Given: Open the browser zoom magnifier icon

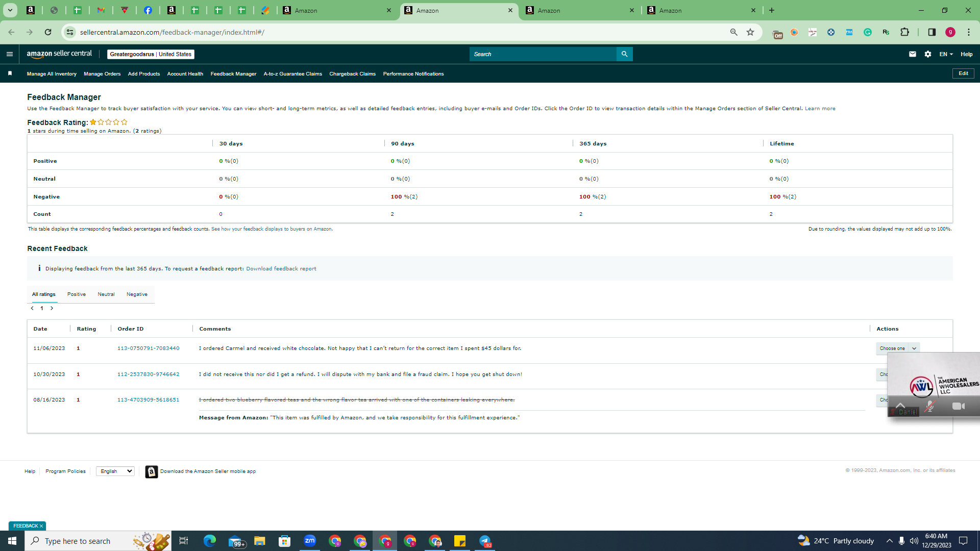Looking at the screenshot, I should click(734, 32).
